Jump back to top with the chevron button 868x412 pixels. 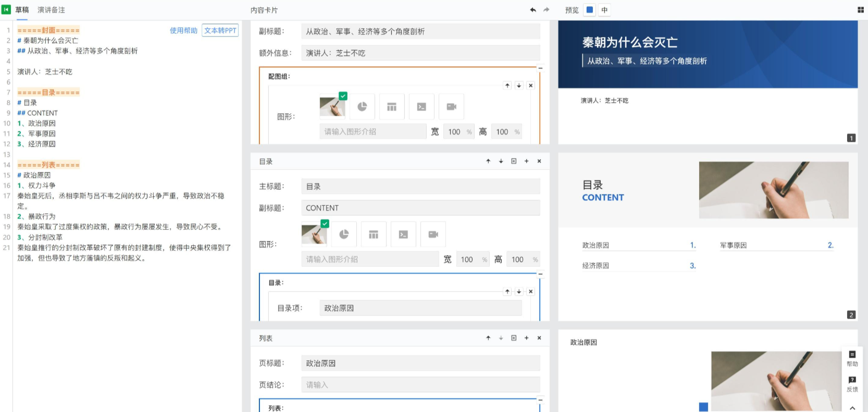pos(852,407)
